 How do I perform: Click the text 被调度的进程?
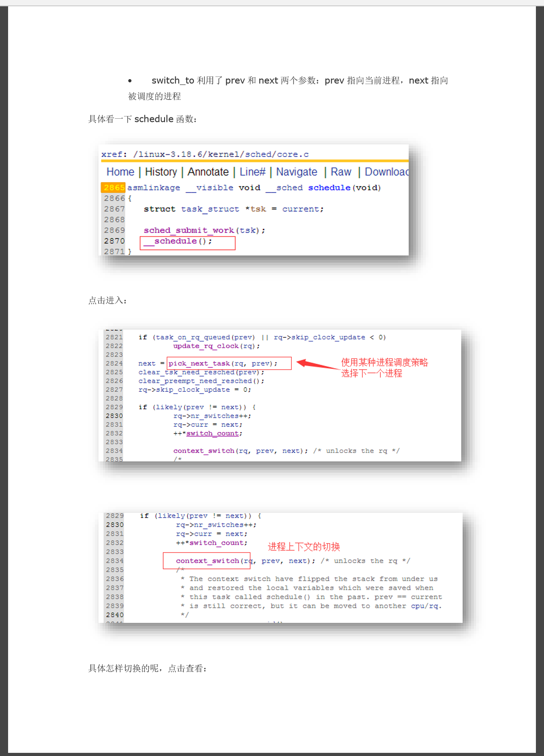155,96
